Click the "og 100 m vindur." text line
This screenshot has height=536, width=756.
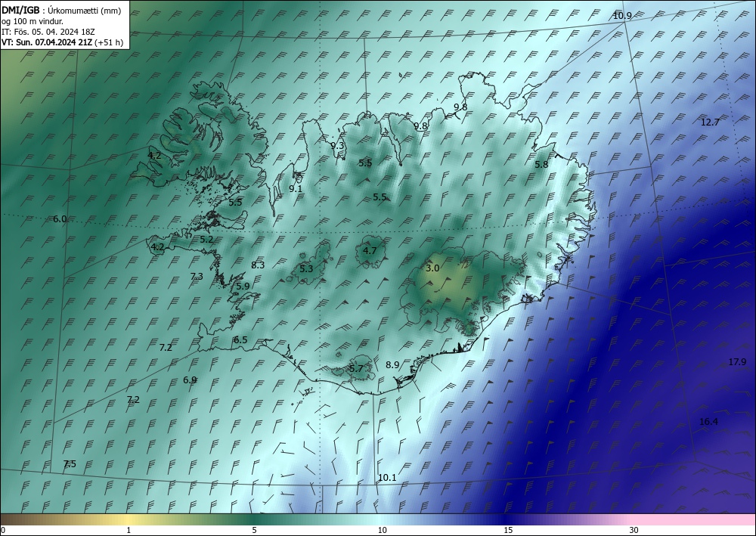click(x=33, y=20)
